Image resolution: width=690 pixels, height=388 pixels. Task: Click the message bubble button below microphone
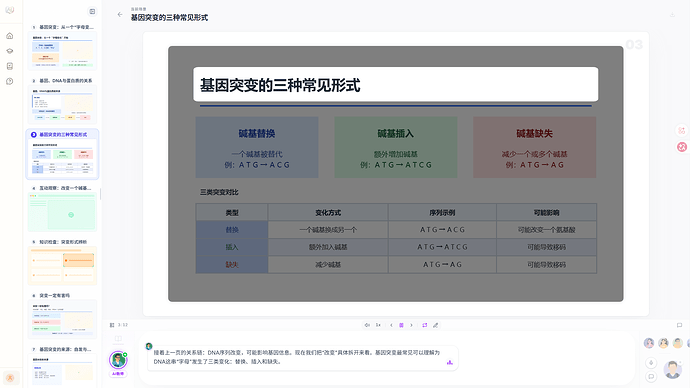(x=651, y=377)
